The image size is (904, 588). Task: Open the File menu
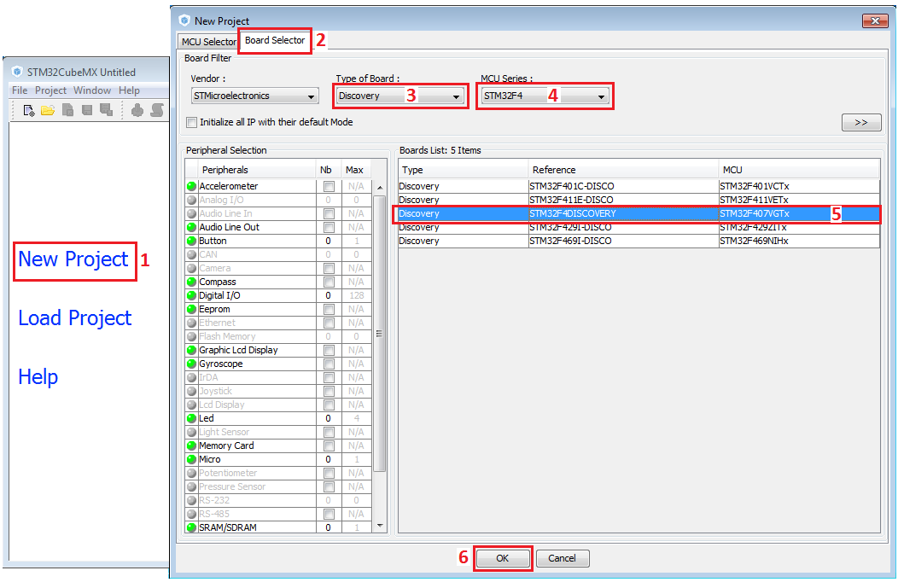click(20, 90)
